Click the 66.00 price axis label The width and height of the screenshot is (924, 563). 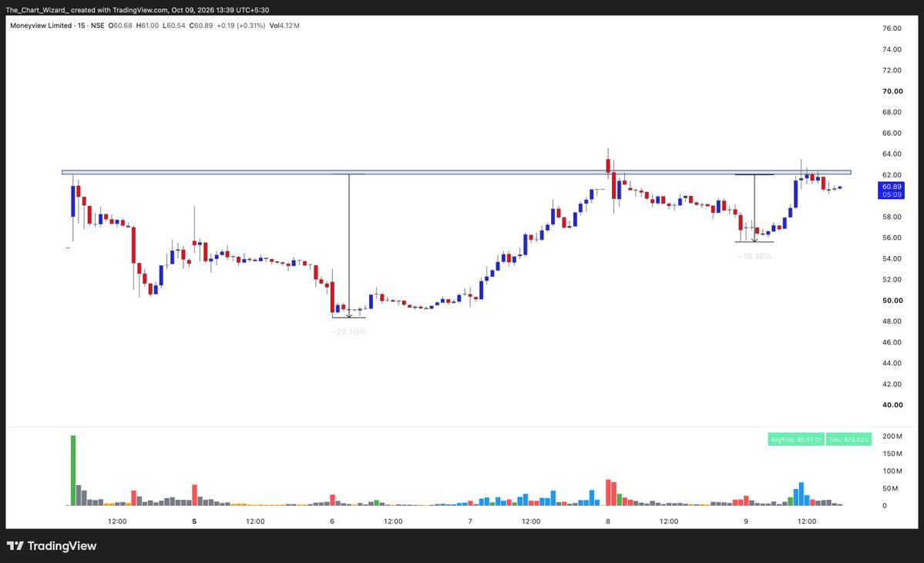pyautogui.click(x=892, y=133)
